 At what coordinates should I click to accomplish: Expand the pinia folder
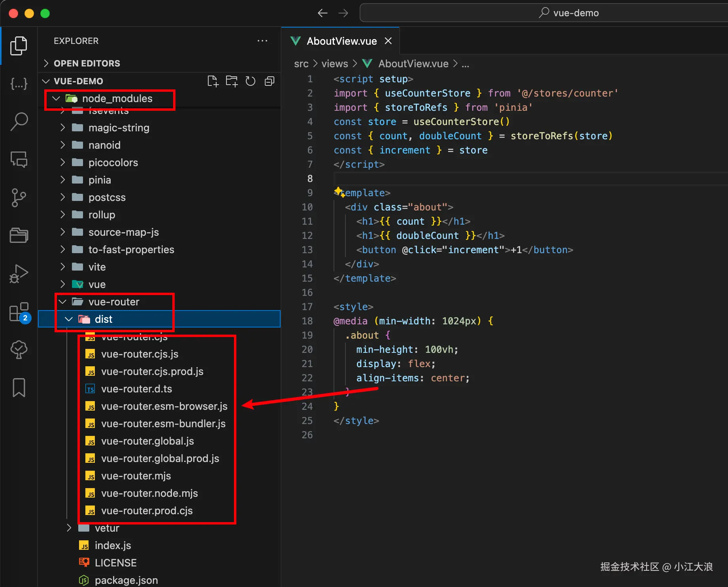(x=100, y=180)
